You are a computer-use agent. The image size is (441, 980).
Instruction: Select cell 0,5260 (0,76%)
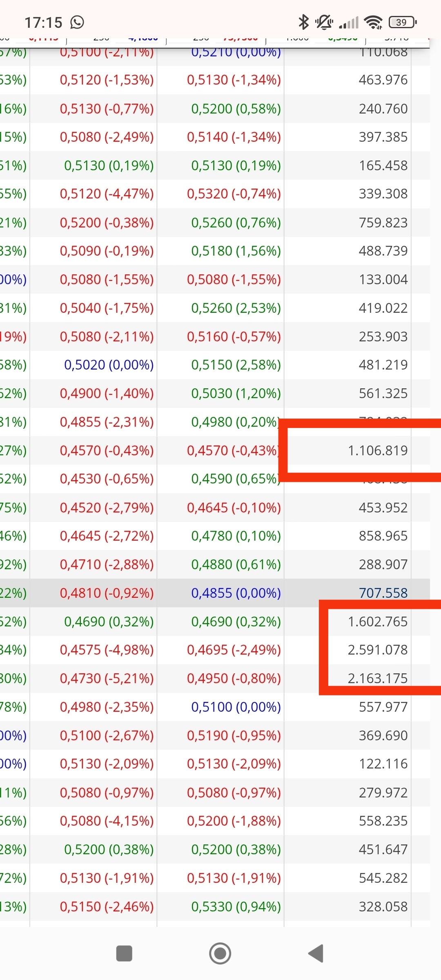(236, 223)
